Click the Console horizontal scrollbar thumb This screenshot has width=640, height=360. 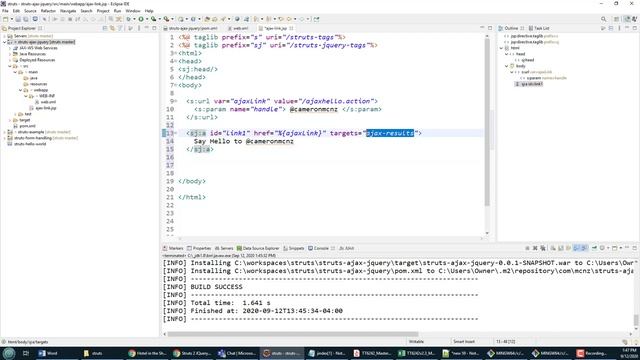(x=293, y=334)
